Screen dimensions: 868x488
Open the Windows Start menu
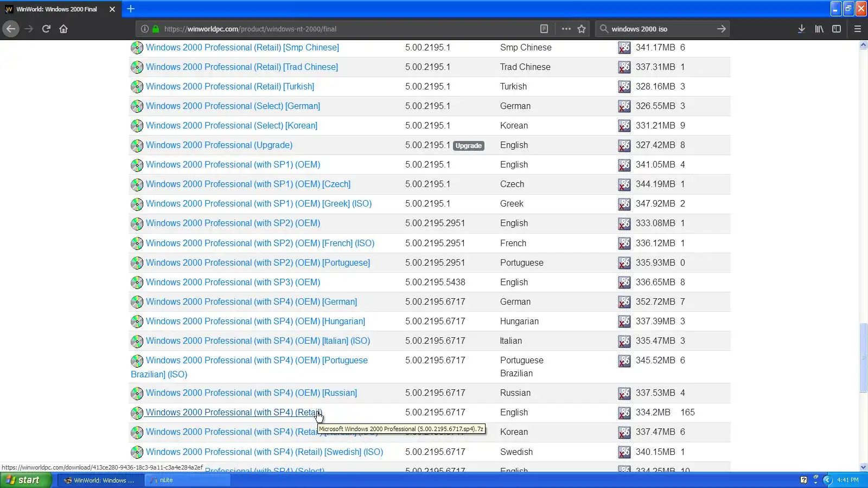click(x=26, y=480)
